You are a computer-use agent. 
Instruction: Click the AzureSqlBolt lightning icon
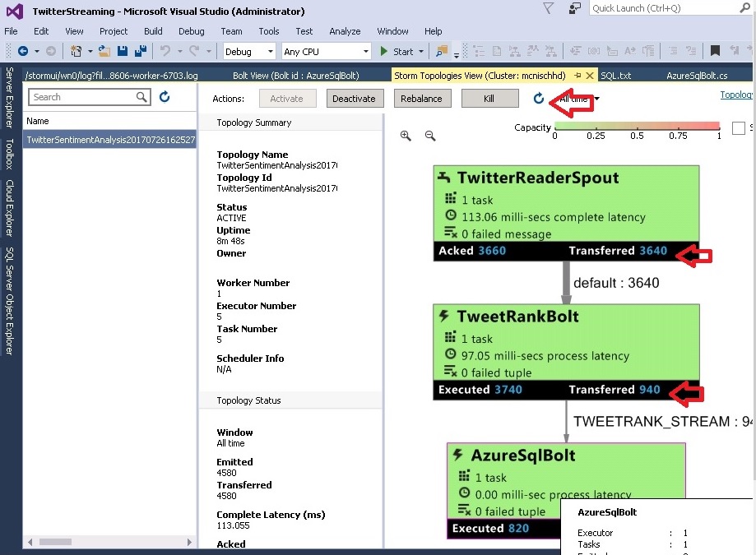point(458,455)
